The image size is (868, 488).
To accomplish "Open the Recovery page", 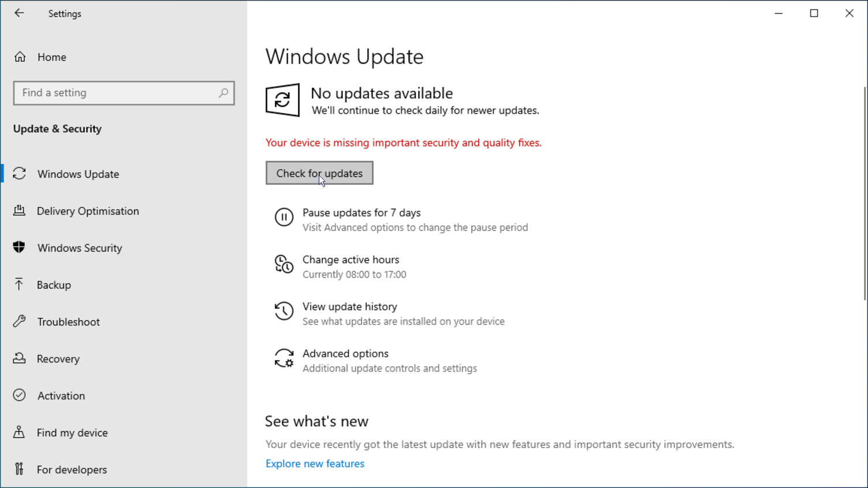I will (x=58, y=359).
